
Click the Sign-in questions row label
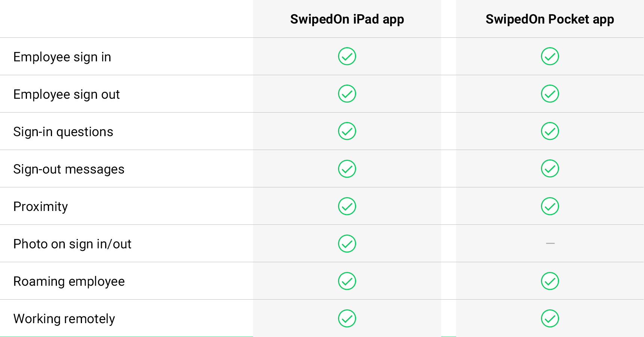[x=63, y=132]
